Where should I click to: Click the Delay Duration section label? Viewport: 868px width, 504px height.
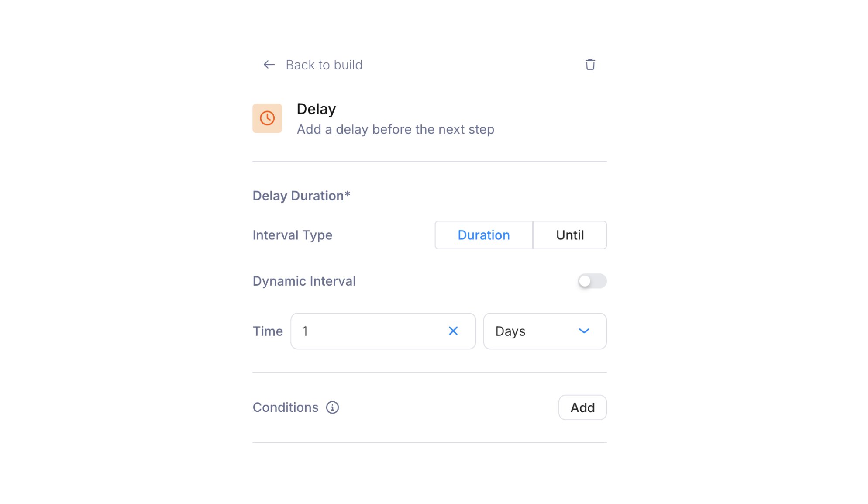[x=301, y=196]
